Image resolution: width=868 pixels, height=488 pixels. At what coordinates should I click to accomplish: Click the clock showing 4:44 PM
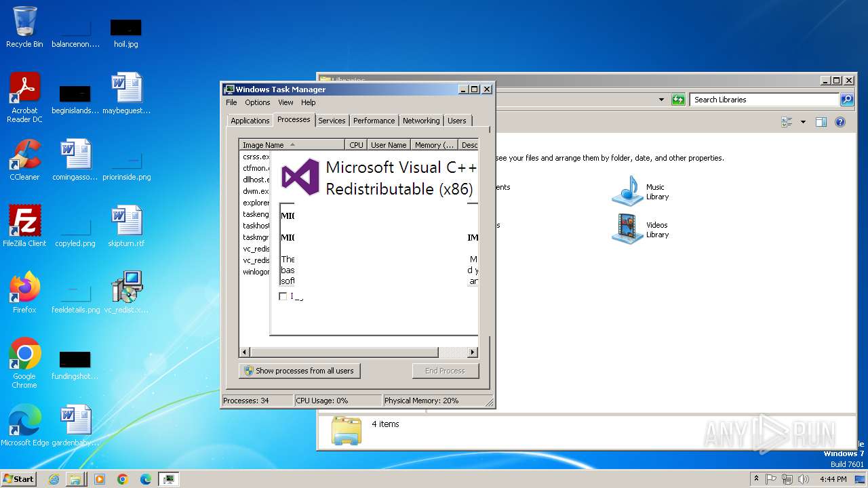click(833, 479)
